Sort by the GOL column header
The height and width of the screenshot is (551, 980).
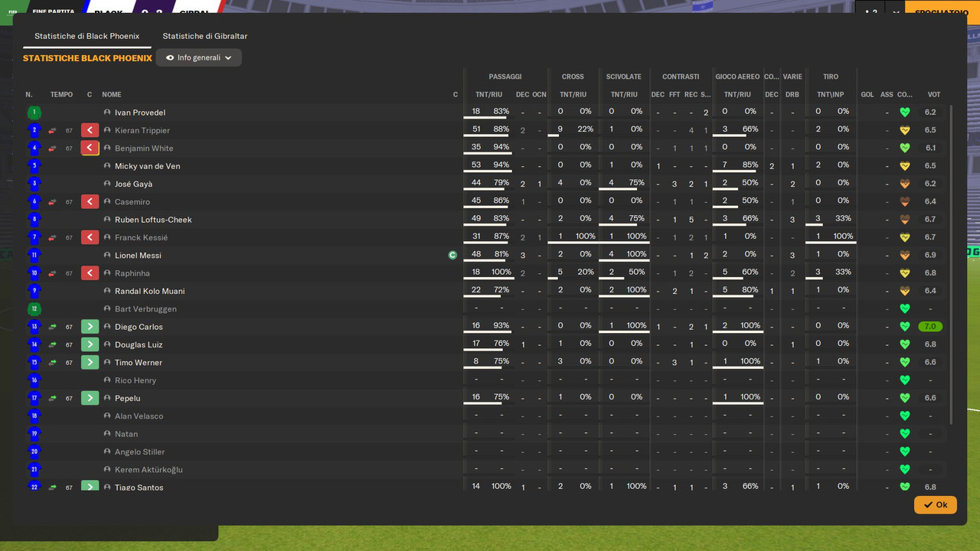pos(867,95)
